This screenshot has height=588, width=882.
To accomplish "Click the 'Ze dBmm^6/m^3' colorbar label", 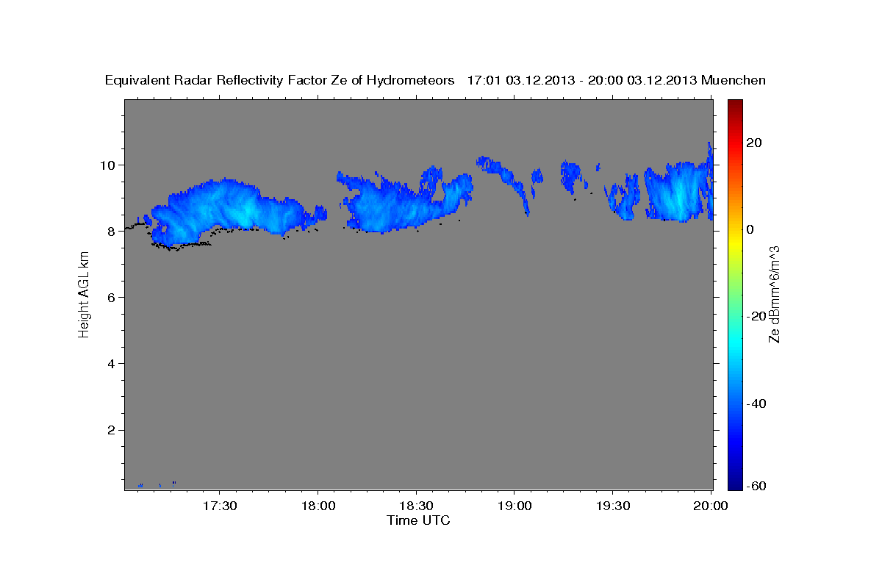I will pyautogui.click(x=773, y=294).
